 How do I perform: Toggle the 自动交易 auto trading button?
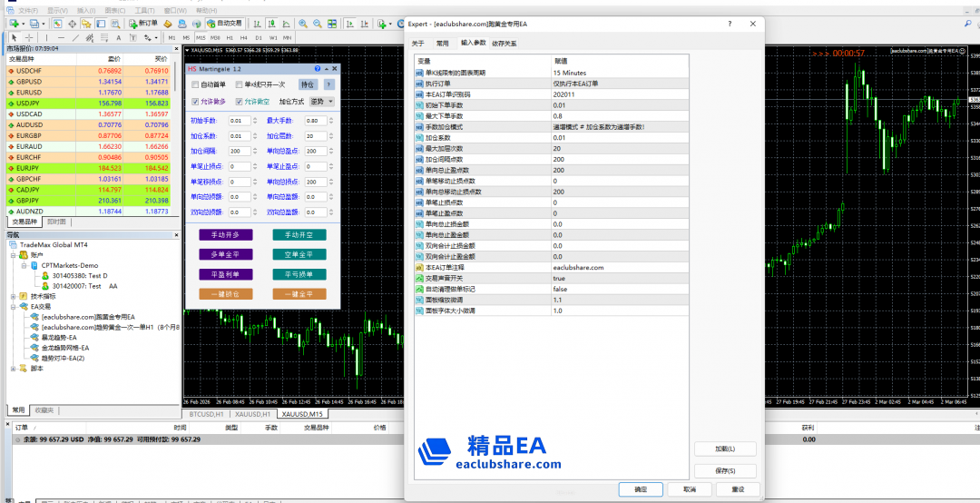223,23
